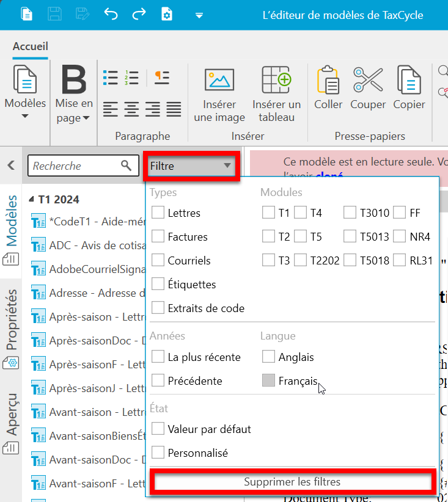Apply numbered list formatting
This screenshot has height=502, width=448.
[x=131, y=78]
